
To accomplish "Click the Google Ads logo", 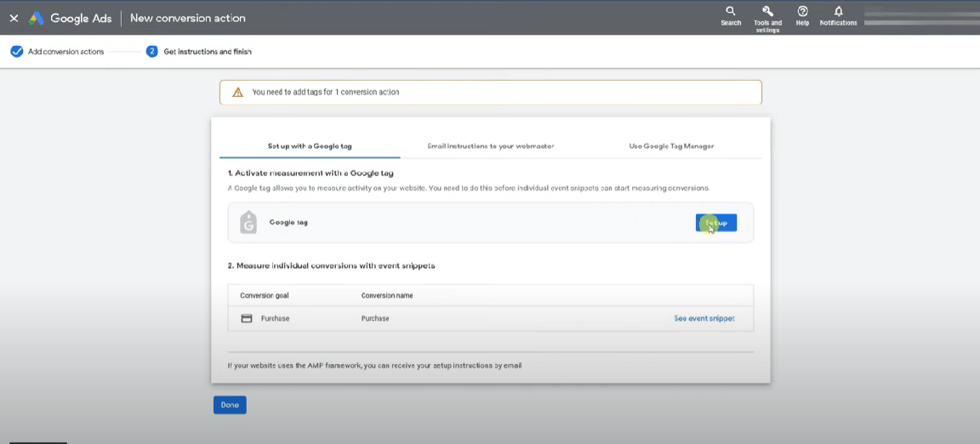I will coord(37,18).
